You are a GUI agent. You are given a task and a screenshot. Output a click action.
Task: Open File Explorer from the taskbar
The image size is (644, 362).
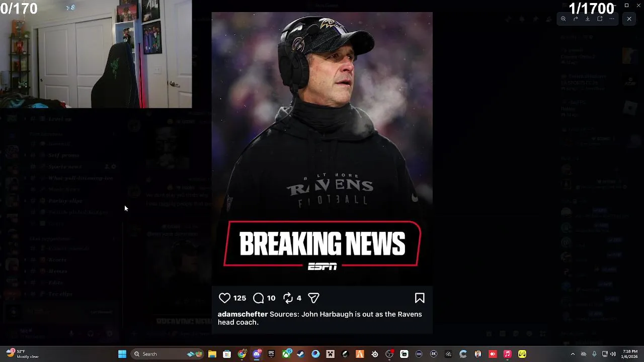212,354
